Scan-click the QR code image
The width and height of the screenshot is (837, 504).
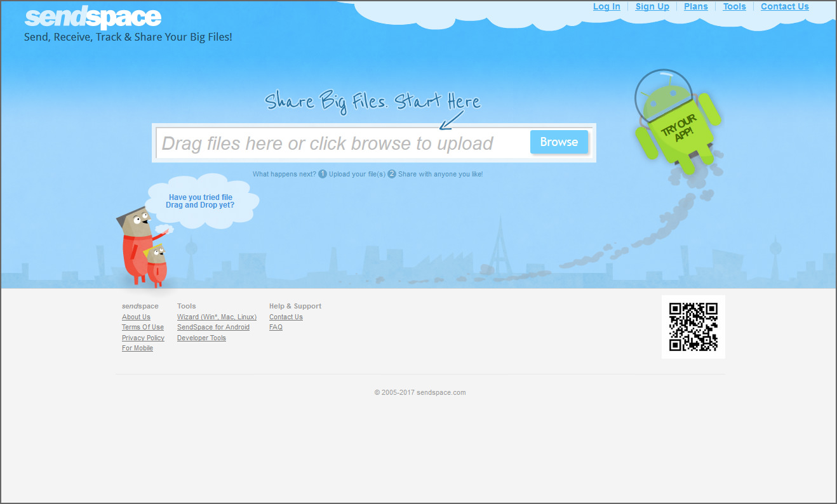(693, 326)
